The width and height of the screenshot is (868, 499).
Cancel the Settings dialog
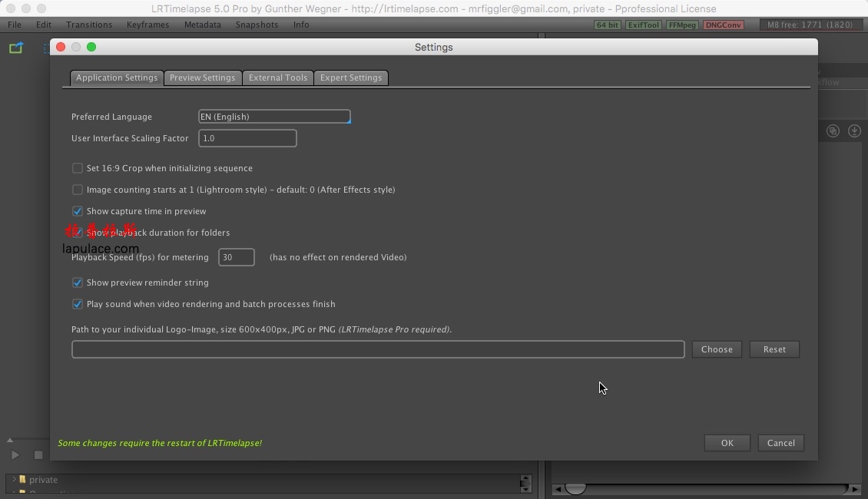coord(781,443)
